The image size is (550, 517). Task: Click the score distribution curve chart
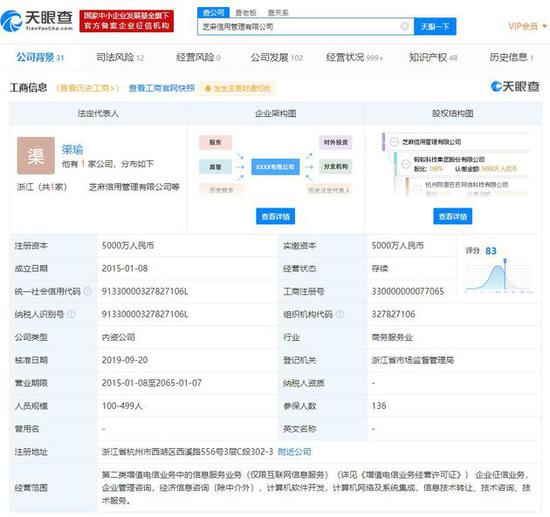[499, 275]
